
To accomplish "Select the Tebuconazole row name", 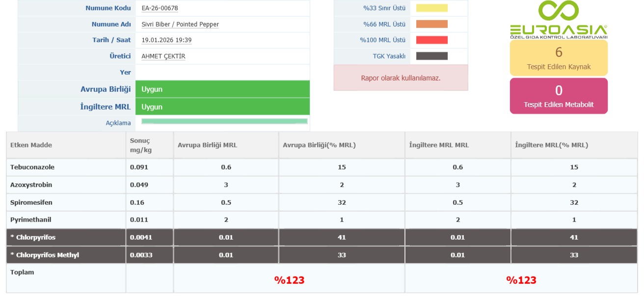I will point(32,167).
